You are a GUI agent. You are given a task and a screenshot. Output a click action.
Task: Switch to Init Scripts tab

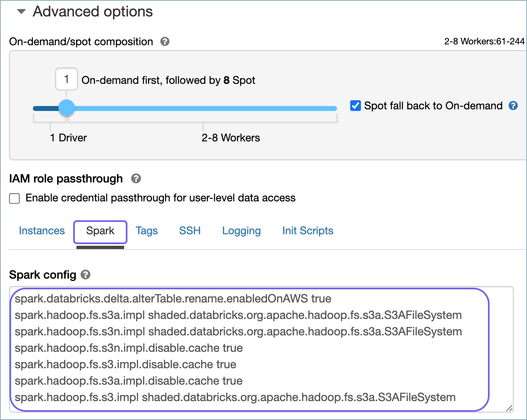click(x=307, y=231)
